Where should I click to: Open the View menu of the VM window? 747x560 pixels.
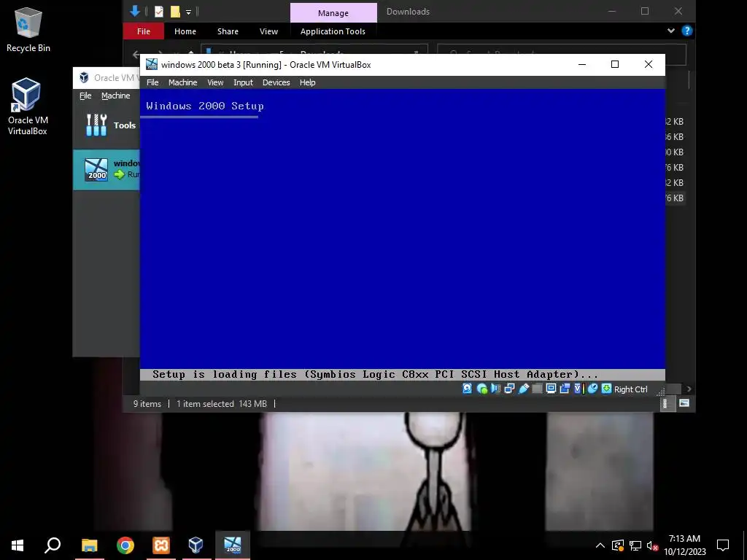pos(215,82)
